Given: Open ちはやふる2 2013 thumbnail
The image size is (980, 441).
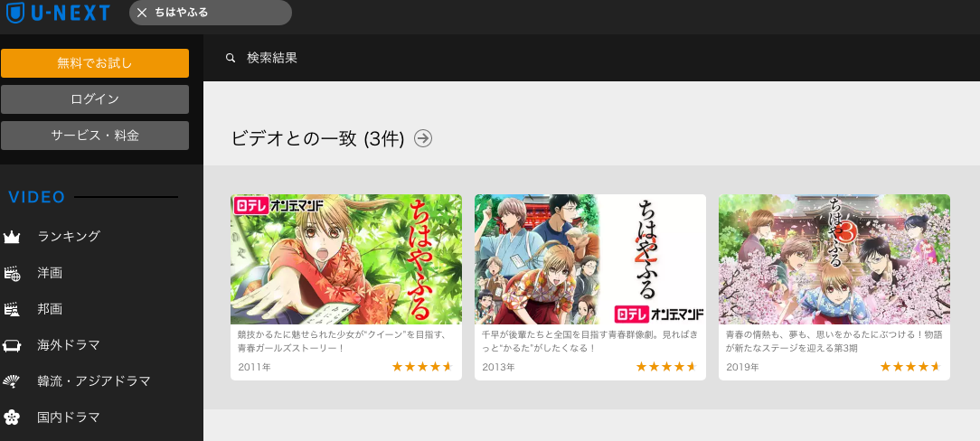Looking at the screenshot, I should tap(590, 259).
